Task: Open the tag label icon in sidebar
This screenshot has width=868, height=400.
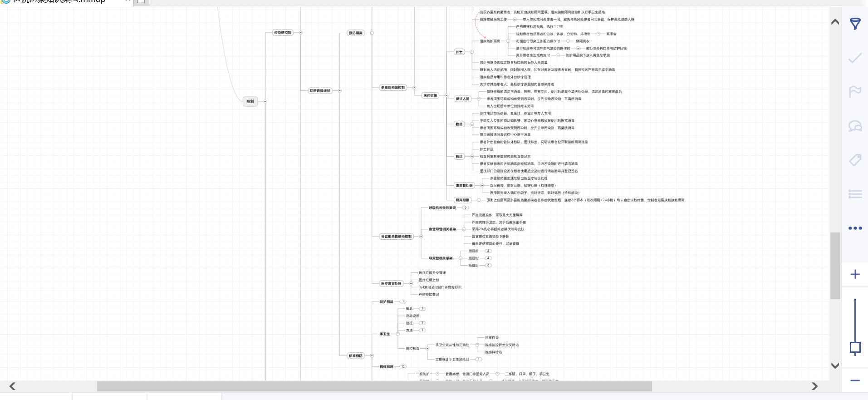Action: (x=855, y=160)
